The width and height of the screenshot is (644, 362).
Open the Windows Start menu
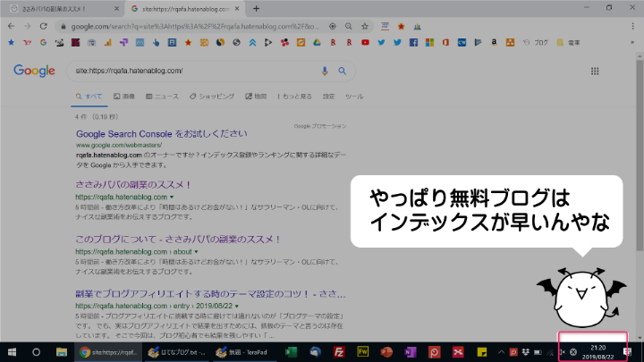(12, 352)
